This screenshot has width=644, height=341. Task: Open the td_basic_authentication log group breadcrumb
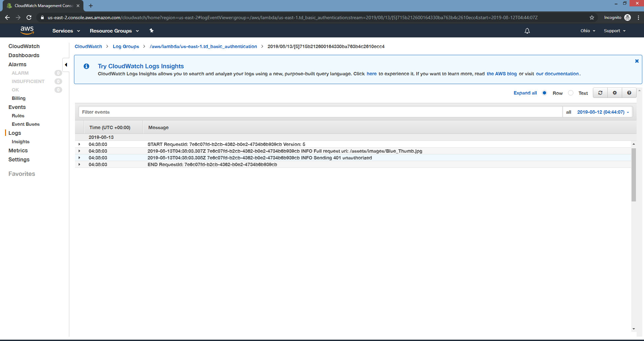click(x=203, y=46)
